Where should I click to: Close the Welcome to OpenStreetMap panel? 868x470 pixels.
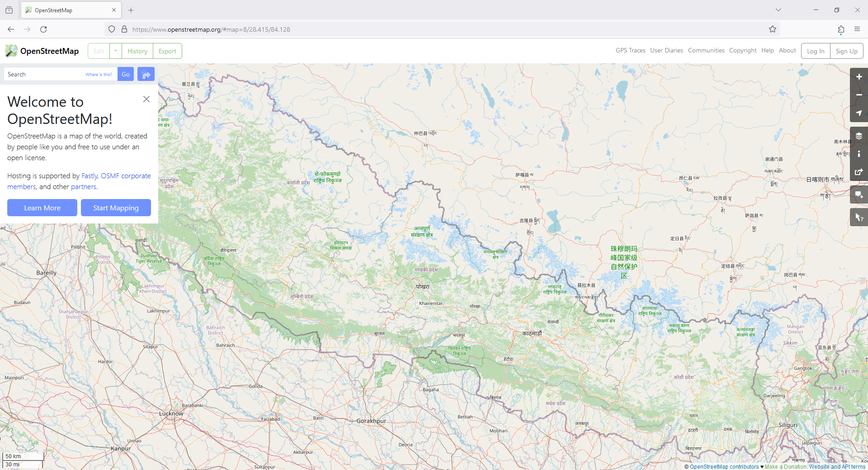point(146,99)
